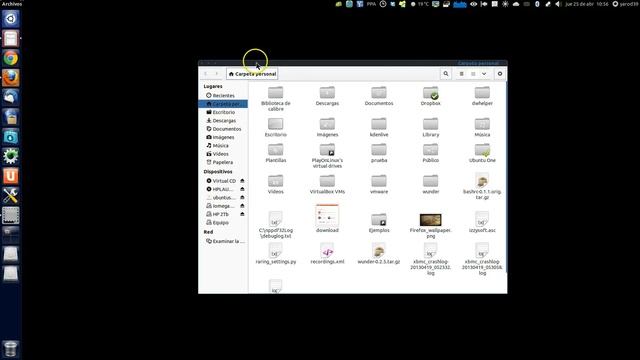Click the Carpeta personal path button
This screenshot has height=360, width=640.
(x=252, y=74)
